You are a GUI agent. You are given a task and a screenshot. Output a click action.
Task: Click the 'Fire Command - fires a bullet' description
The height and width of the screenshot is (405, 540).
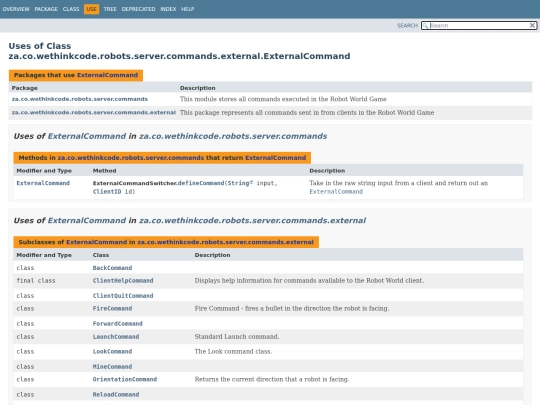click(x=292, y=309)
